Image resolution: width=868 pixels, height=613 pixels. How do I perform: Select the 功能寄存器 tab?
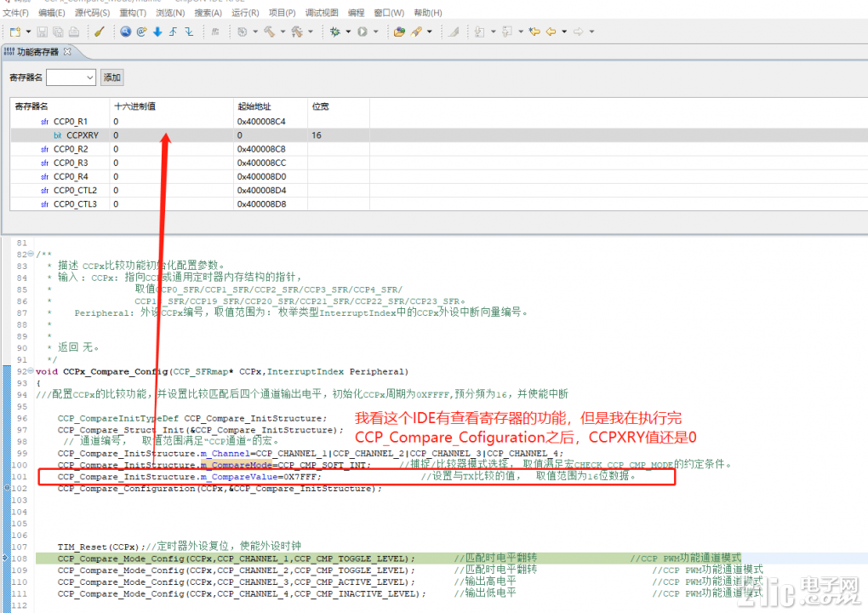[37, 52]
